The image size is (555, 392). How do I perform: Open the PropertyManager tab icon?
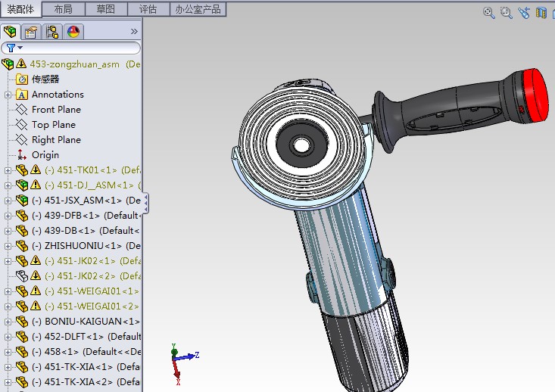[31, 33]
